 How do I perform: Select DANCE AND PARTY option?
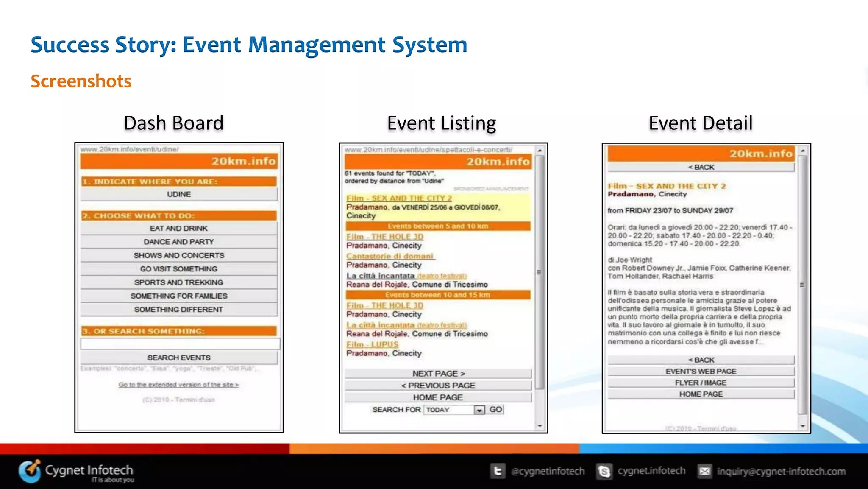pos(179,242)
